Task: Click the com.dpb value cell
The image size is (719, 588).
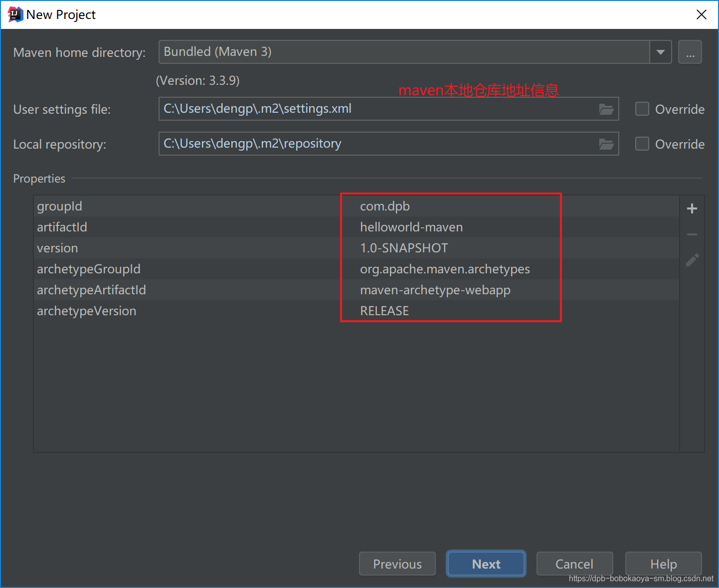Action: [385, 206]
